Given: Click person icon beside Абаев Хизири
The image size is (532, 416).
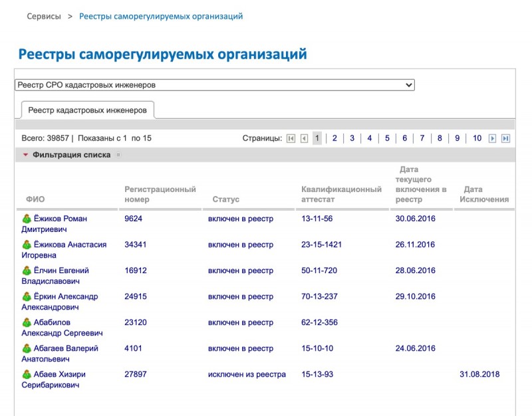Looking at the screenshot, I should (x=27, y=374).
